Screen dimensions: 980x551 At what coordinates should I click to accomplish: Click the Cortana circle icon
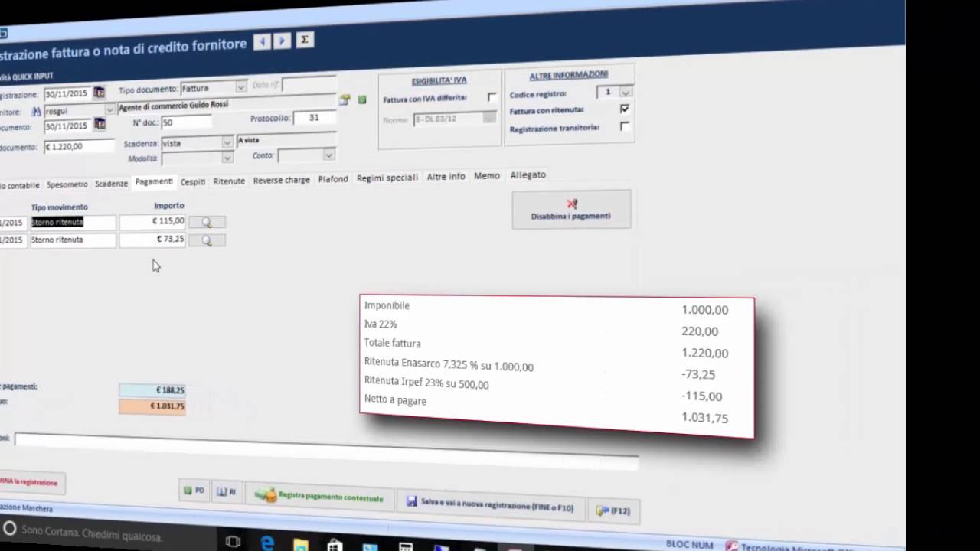pos(10,529)
